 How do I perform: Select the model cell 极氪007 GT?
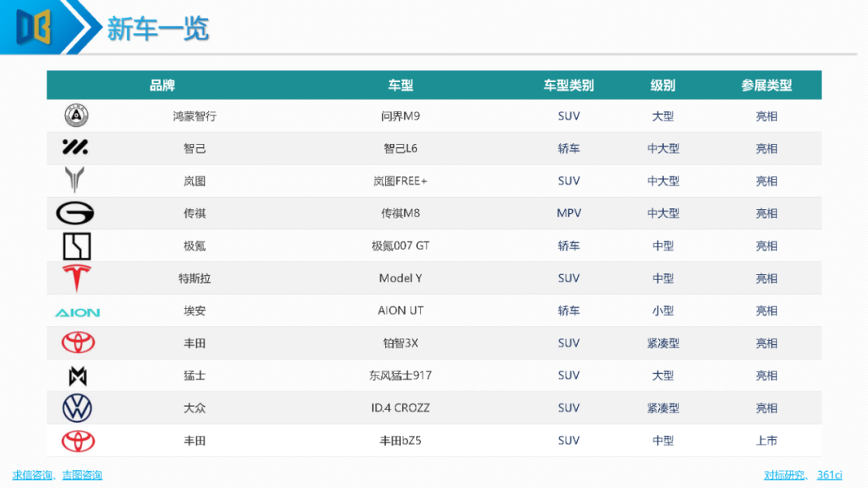pos(400,246)
